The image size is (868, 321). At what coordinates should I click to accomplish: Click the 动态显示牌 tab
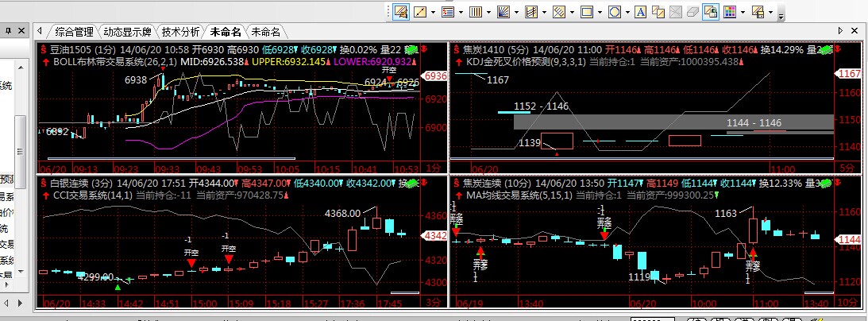pos(127,32)
